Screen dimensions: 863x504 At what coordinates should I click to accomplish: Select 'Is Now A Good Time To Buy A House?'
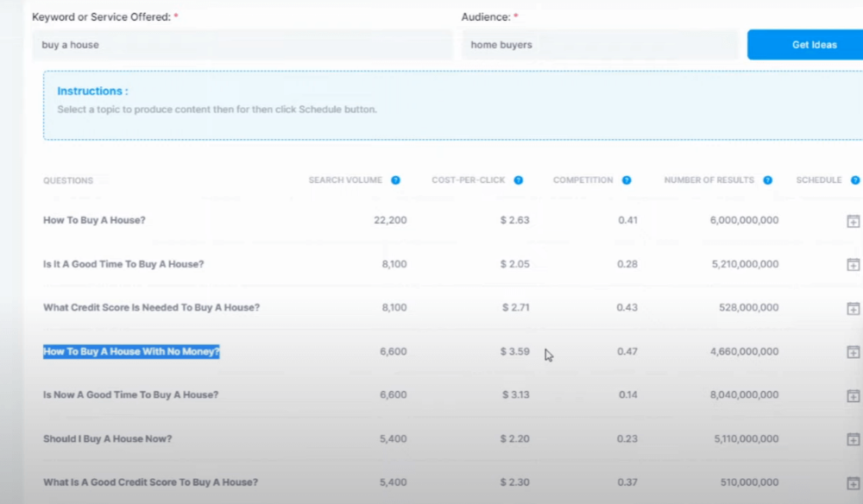130,394
